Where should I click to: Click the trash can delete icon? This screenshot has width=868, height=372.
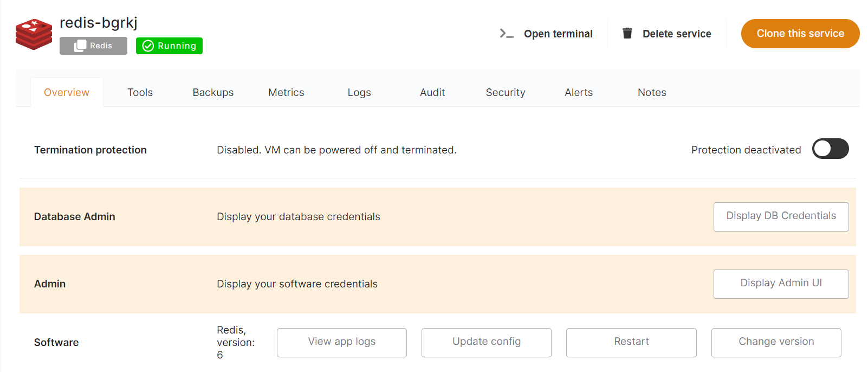627,34
